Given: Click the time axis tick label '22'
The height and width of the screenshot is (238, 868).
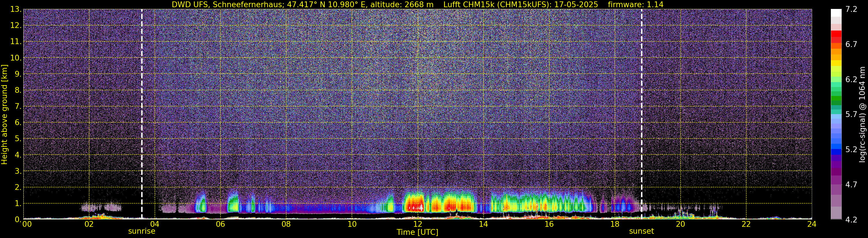Looking at the screenshot, I should (746, 224).
